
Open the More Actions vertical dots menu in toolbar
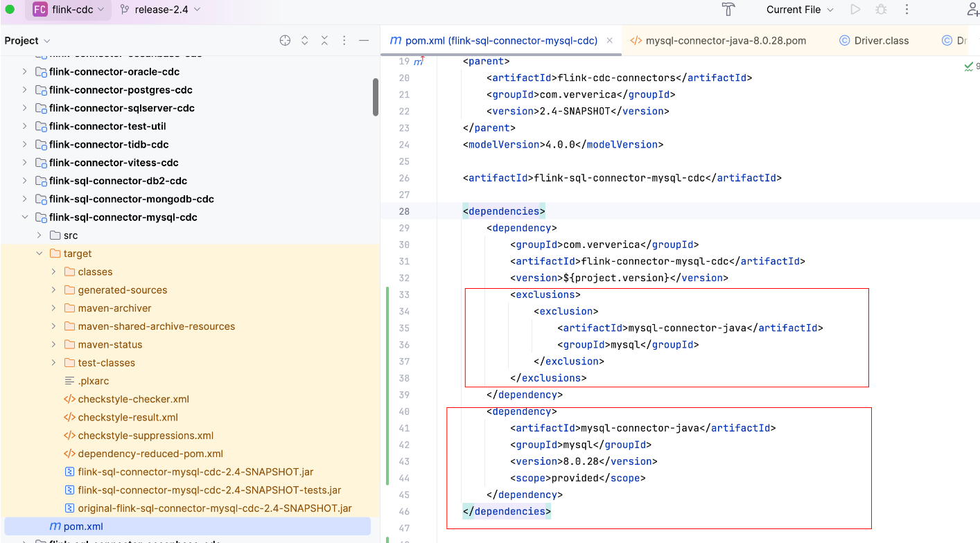[x=907, y=10]
